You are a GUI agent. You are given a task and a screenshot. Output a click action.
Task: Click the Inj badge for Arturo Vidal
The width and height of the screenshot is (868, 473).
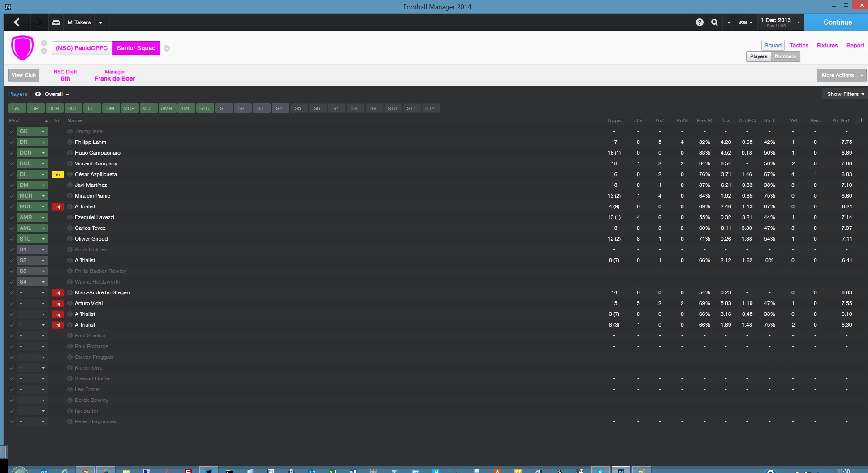pos(57,304)
